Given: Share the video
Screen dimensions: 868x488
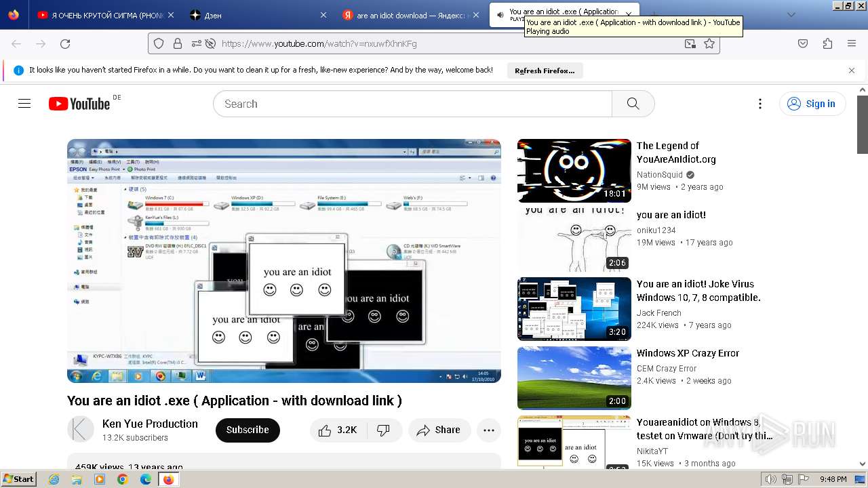Looking at the screenshot, I should [439, 430].
